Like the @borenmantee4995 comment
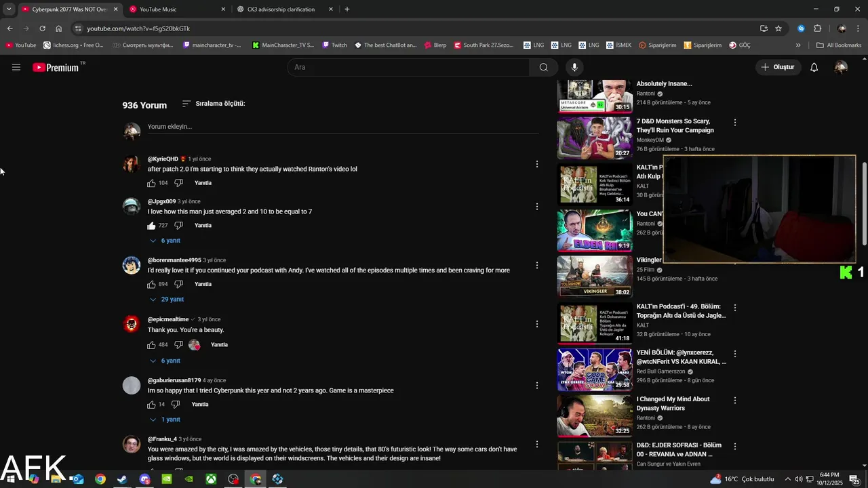The image size is (868, 488). (x=151, y=284)
